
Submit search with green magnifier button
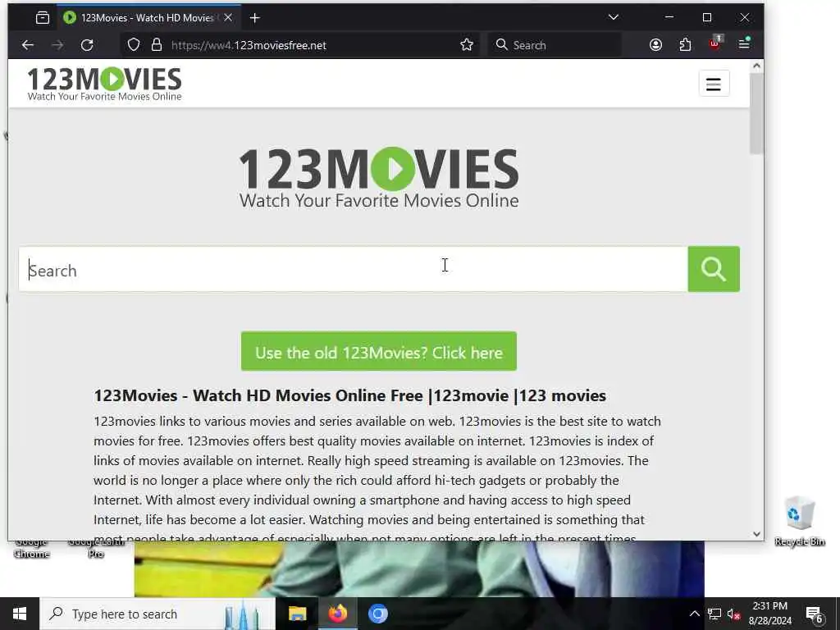pos(714,269)
